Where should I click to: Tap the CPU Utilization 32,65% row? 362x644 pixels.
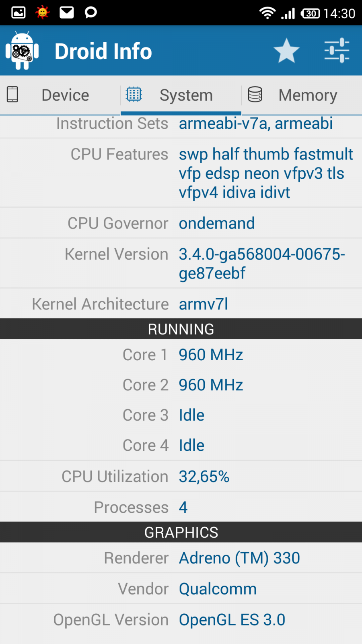tap(181, 477)
